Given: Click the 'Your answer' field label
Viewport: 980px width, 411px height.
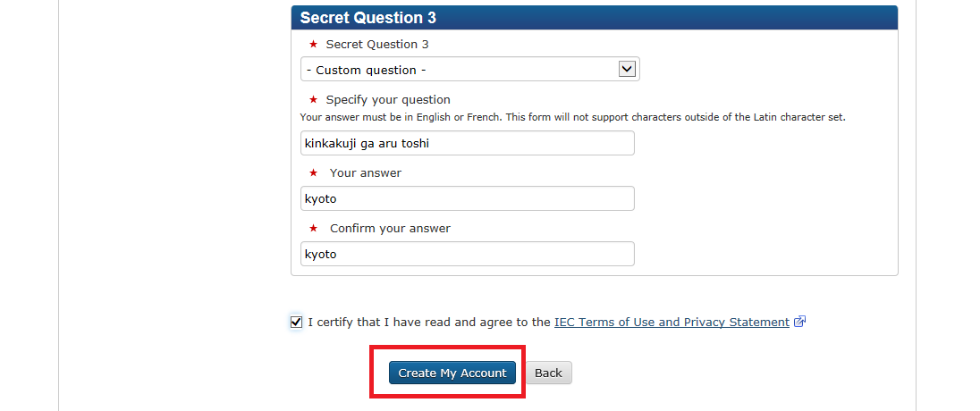Looking at the screenshot, I should 366,173.
